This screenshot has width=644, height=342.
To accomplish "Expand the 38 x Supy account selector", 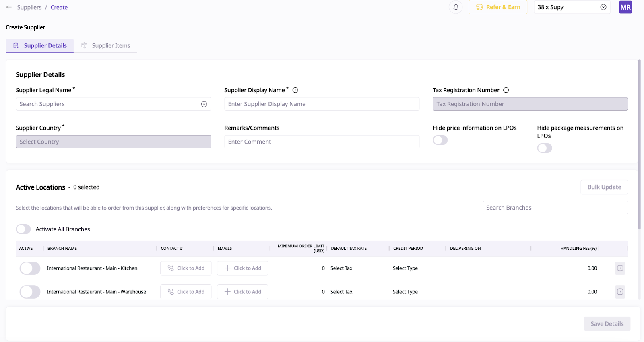I will coord(572,7).
